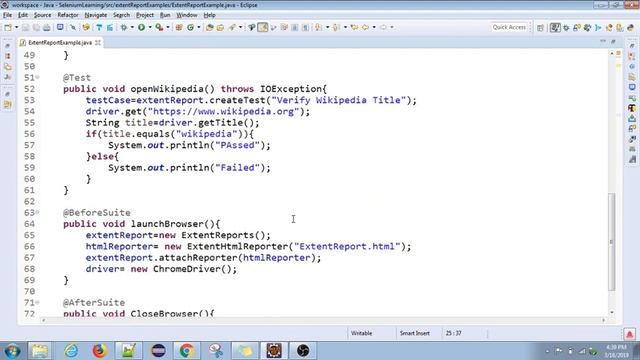Switch to Debug perspective bug icon

tap(566, 28)
